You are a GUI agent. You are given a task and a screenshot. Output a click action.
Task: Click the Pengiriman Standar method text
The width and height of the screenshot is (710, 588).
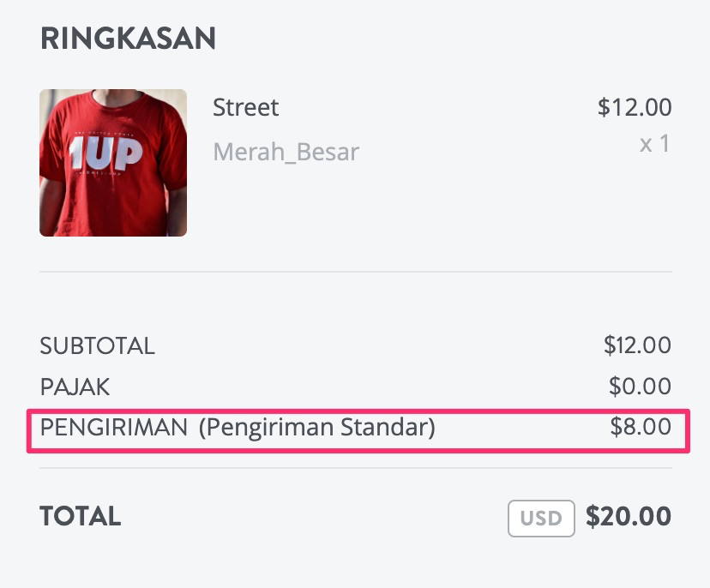click(317, 428)
